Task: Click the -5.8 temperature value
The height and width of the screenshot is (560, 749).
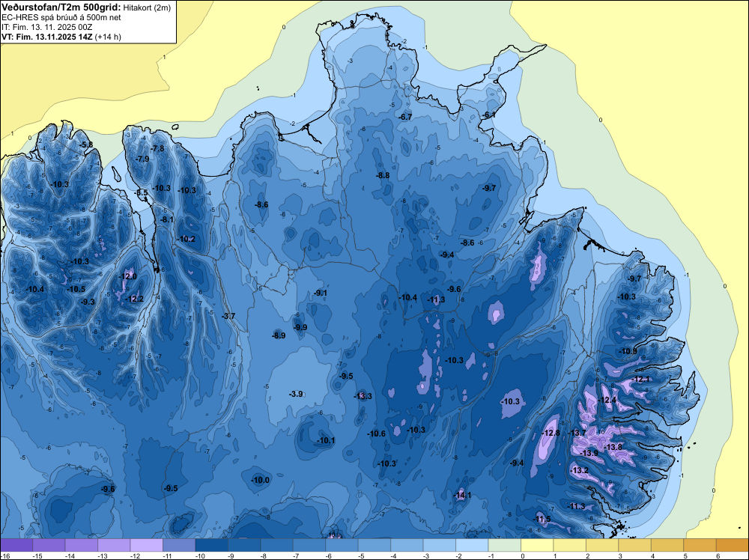Action: (x=86, y=144)
